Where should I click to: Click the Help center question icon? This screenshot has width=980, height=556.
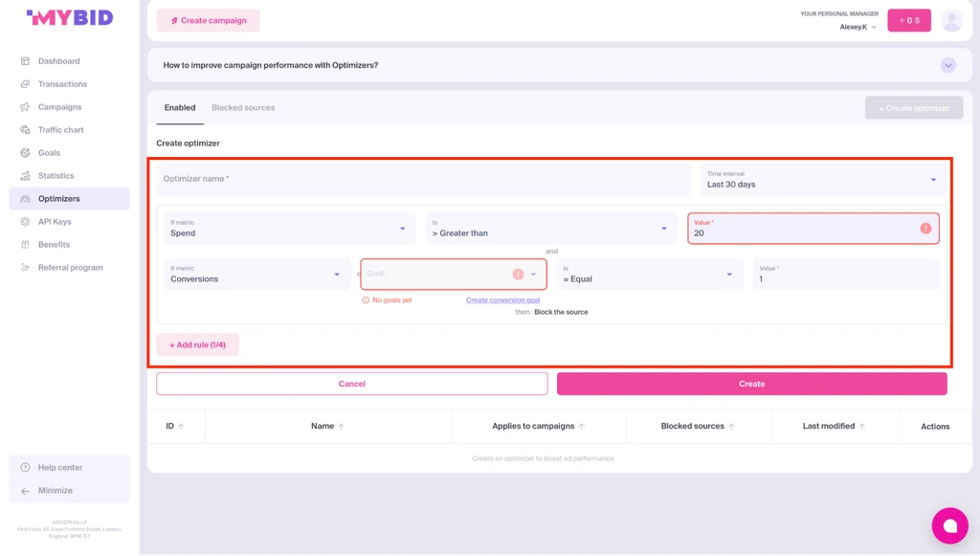coord(25,467)
